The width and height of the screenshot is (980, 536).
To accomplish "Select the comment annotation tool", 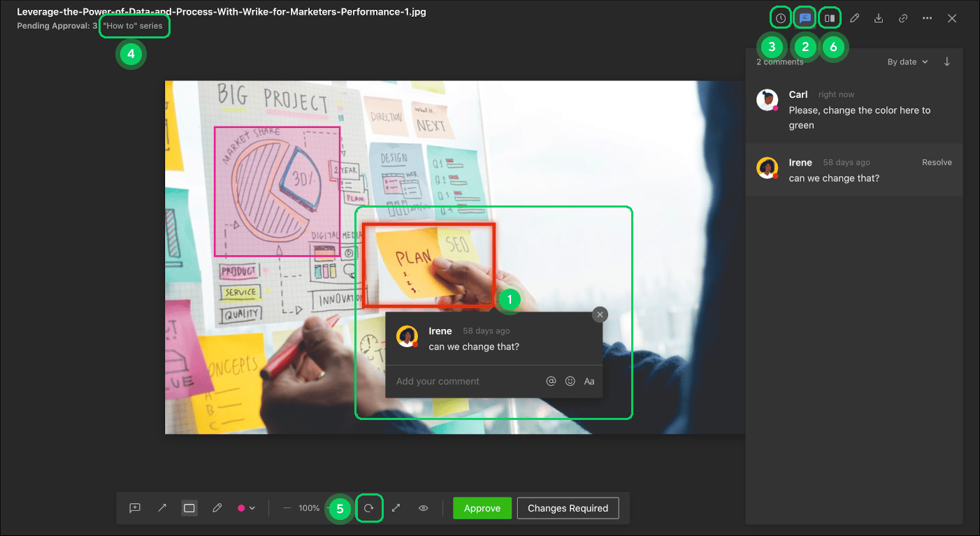I will [x=135, y=508].
